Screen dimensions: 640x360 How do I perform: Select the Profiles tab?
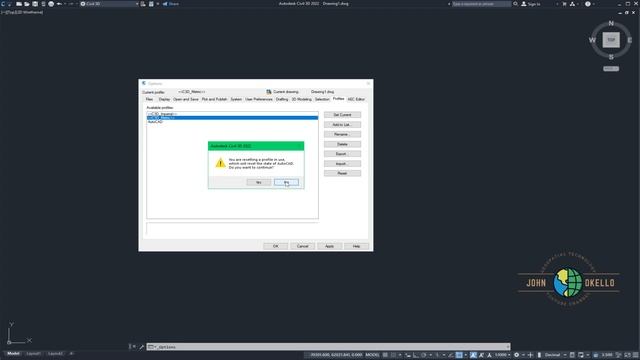point(338,99)
